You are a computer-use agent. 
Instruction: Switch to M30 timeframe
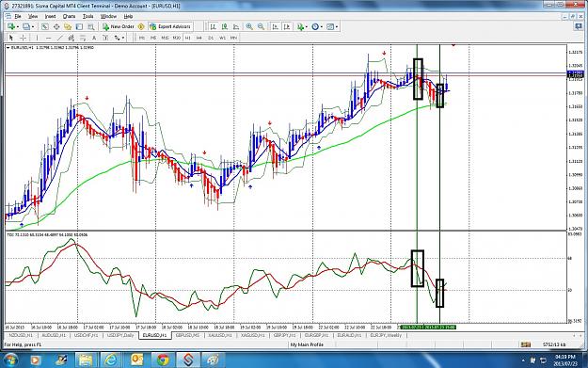[x=177, y=38]
